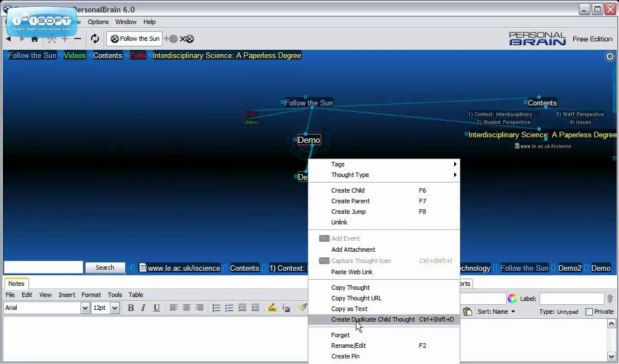
Task: Click the plus expand-view icon in toolbar
Action: tap(65, 39)
